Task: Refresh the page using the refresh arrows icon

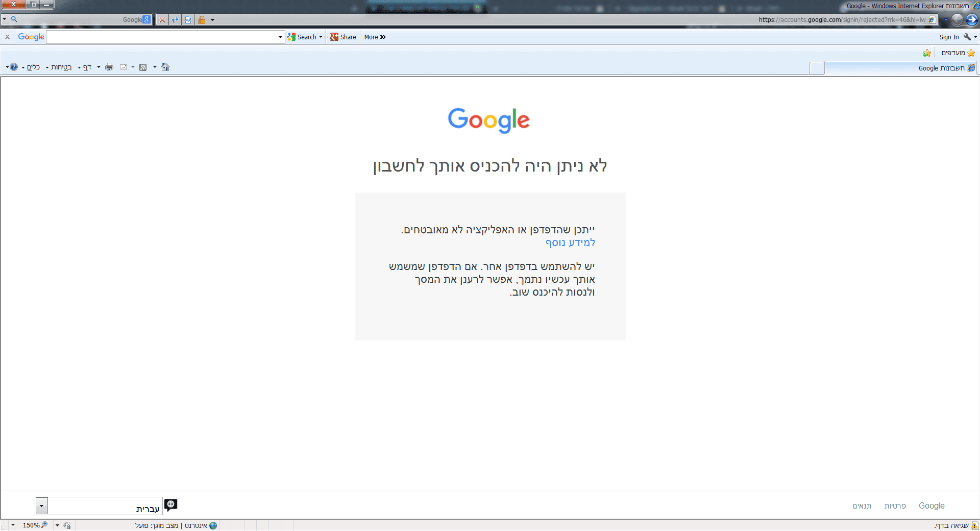Action: [x=175, y=19]
